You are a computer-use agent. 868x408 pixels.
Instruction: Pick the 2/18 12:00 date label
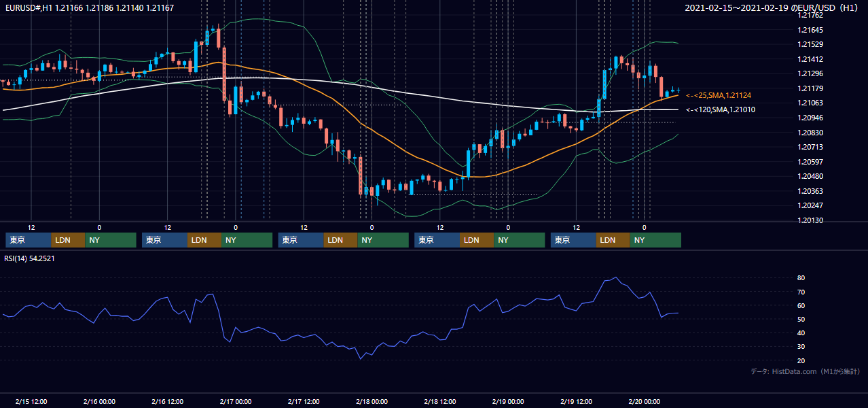coord(439,401)
